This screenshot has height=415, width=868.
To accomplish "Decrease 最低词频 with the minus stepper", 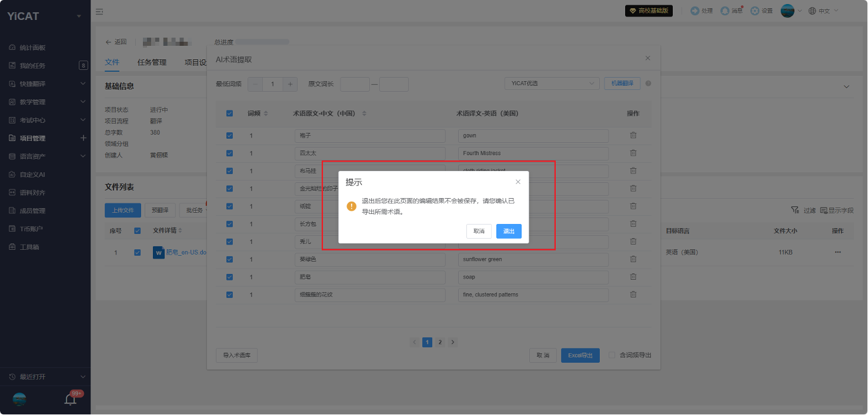I will (x=255, y=84).
